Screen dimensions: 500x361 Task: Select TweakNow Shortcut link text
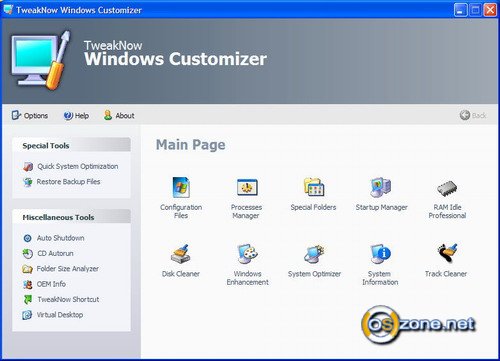(68, 299)
